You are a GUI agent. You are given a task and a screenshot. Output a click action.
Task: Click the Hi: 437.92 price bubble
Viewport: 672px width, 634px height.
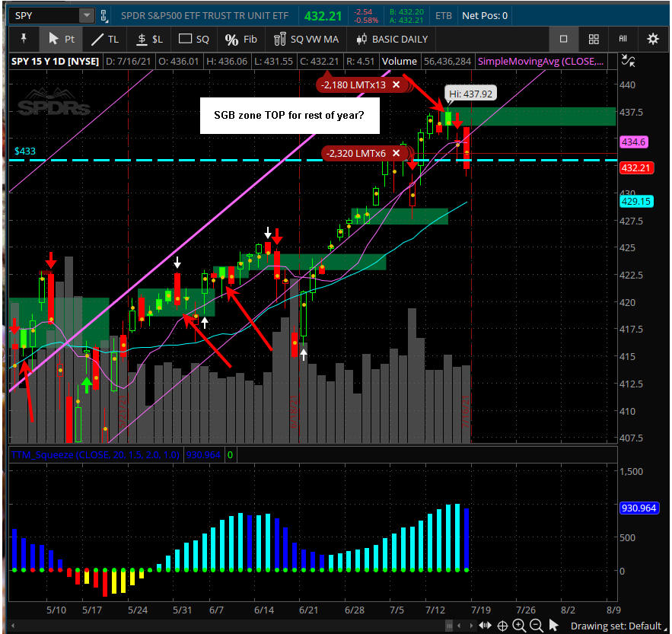click(470, 94)
